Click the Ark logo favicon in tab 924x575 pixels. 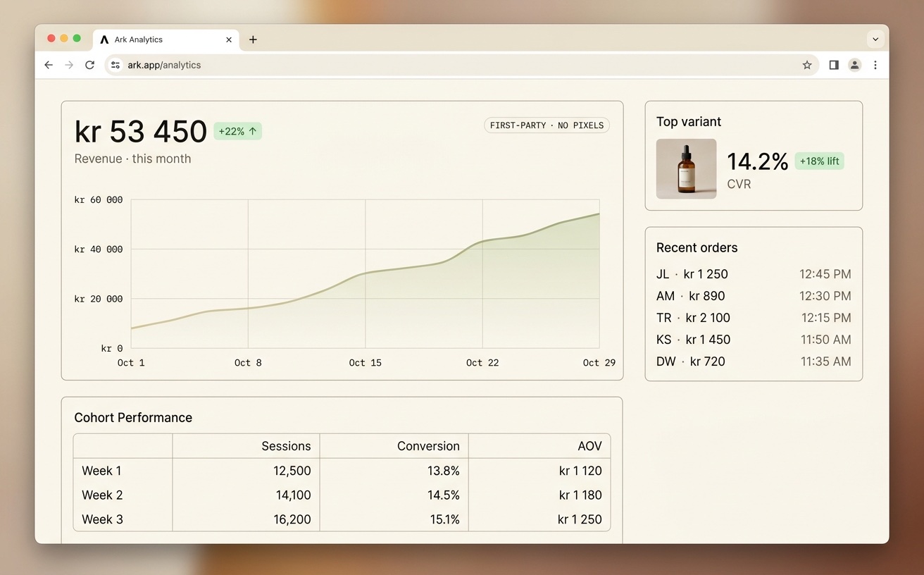(x=104, y=40)
